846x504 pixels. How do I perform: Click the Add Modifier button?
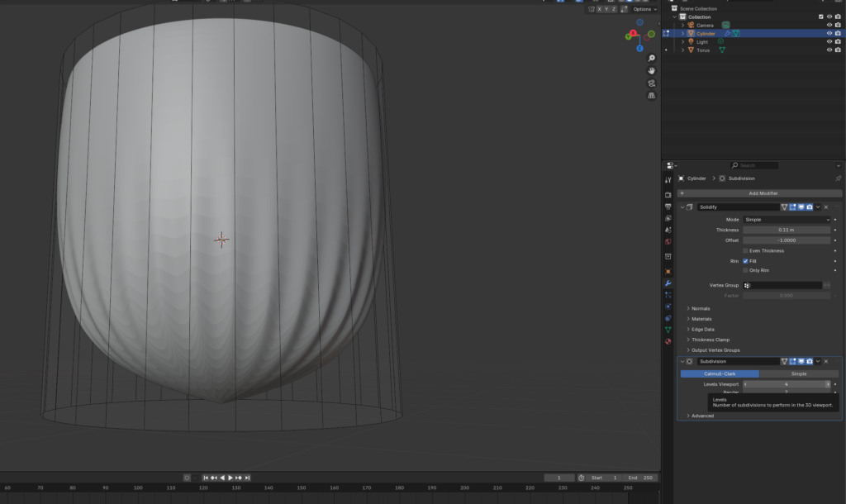click(763, 193)
